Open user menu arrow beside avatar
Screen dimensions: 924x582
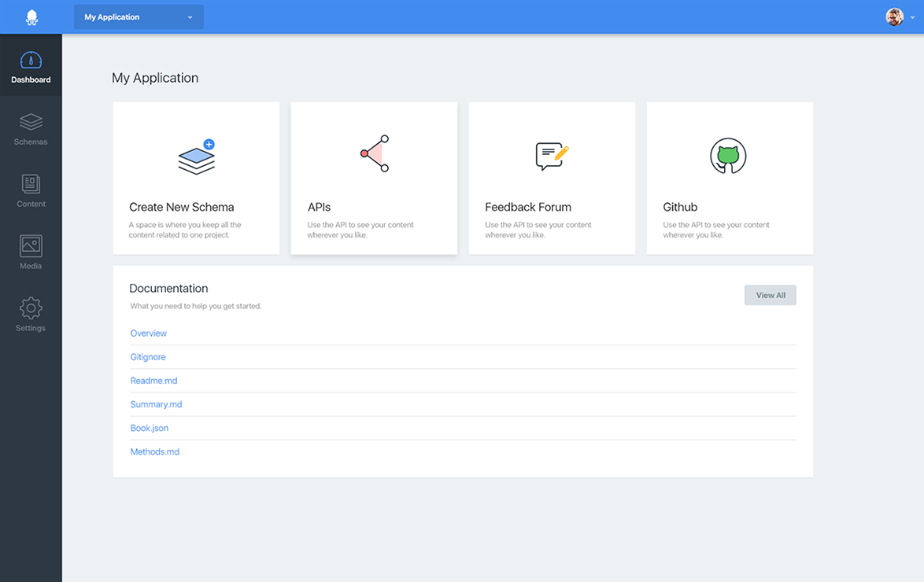pos(913,17)
